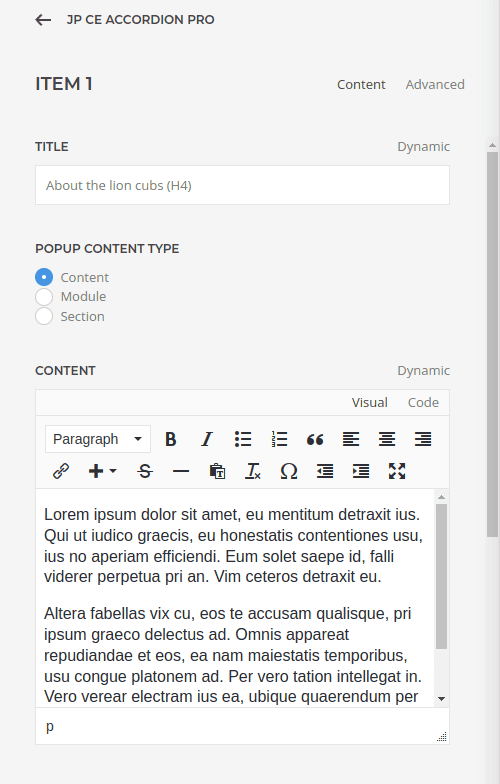Switch editor to Code view
This screenshot has height=784, width=500.
(423, 402)
